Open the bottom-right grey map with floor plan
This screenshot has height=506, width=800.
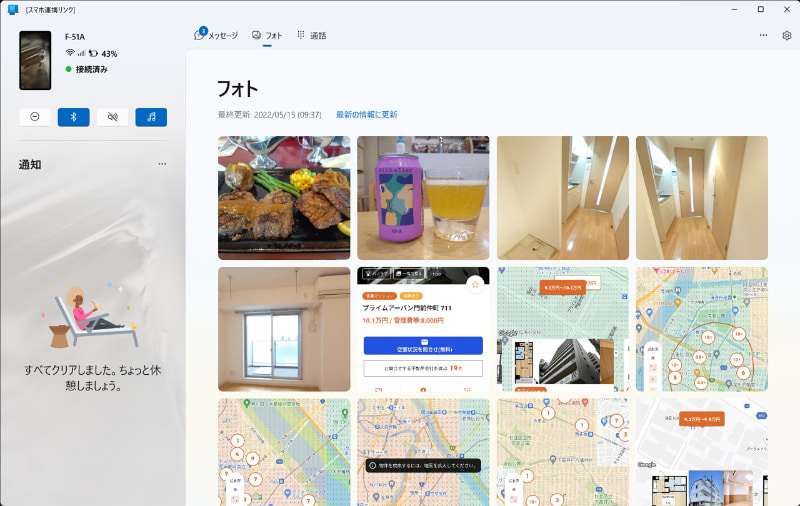(702, 452)
